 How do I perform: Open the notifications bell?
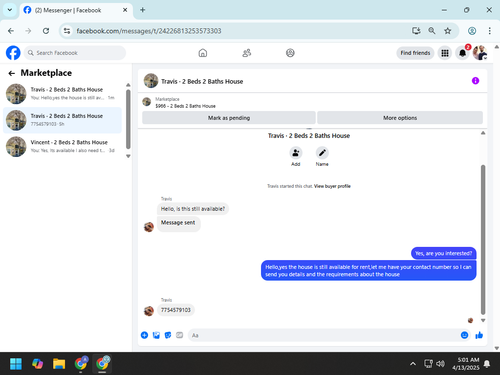pyautogui.click(x=462, y=53)
